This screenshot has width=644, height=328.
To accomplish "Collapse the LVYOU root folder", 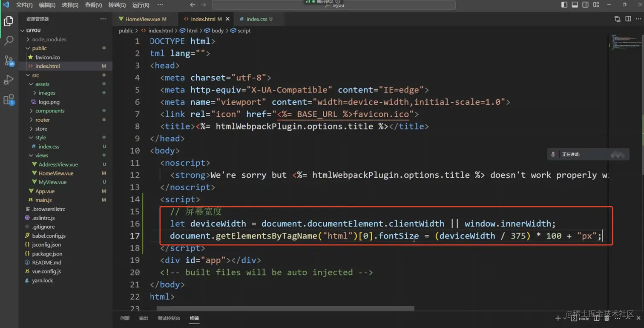I will [x=66, y=30].
